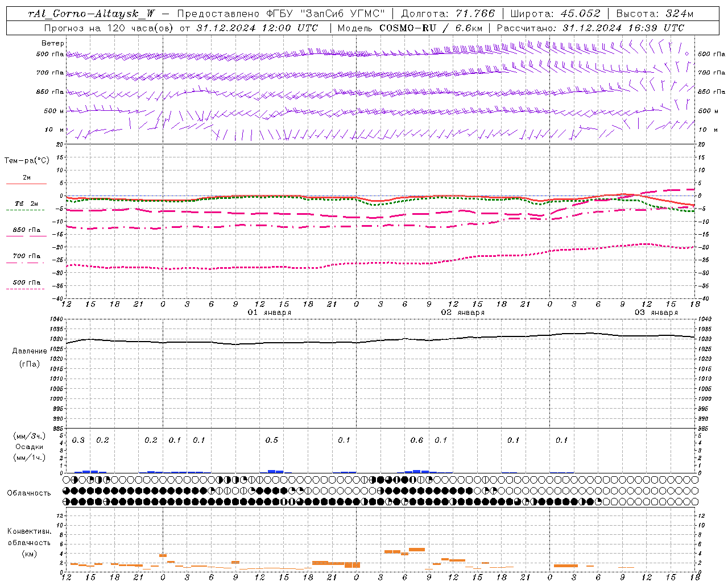
Task: Click the Тем-ра(°C) axis label
Action: coord(27,161)
